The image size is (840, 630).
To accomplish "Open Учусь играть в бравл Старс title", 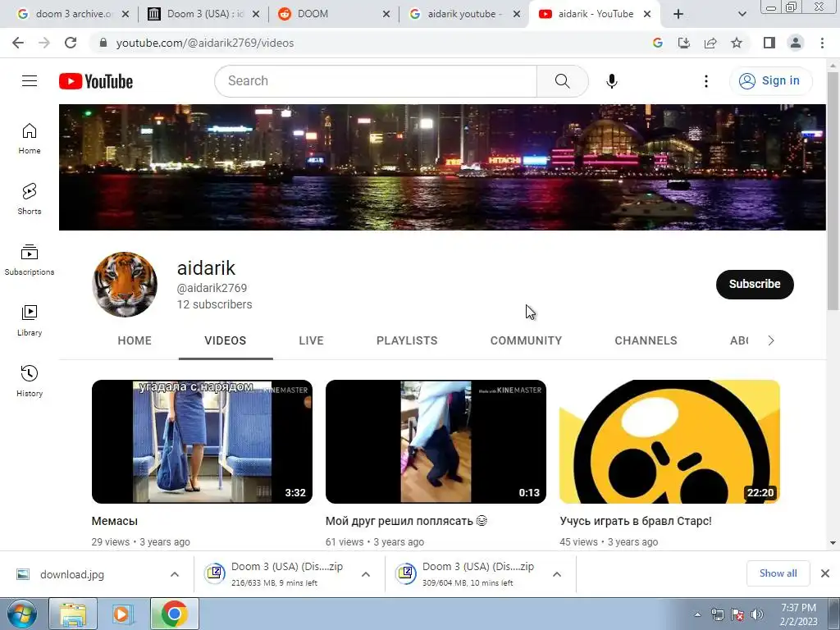I will pos(636,521).
